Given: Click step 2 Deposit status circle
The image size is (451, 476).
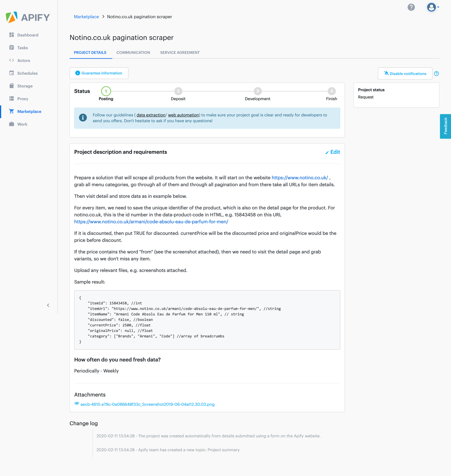Looking at the screenshot, I should 178,91.
